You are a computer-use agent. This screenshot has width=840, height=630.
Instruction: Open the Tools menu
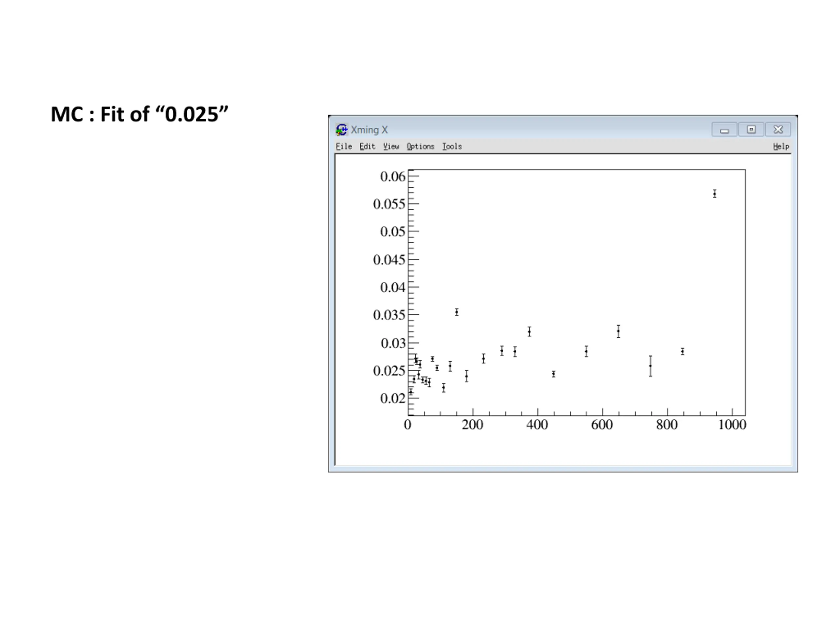pos(452,147)
